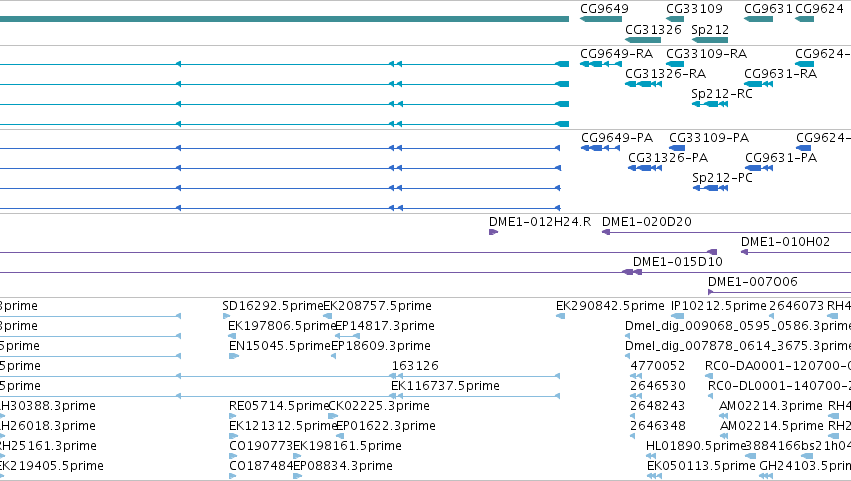Viewport: 851px width, 481px height.
Task: Click the DME1-007O06 BAC label
Action: 752,282
